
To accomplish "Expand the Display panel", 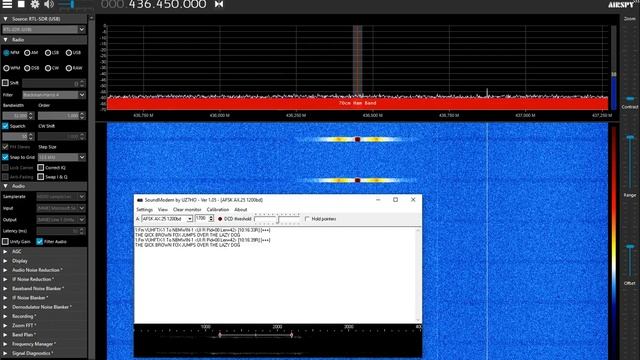I will pos(5,261).
